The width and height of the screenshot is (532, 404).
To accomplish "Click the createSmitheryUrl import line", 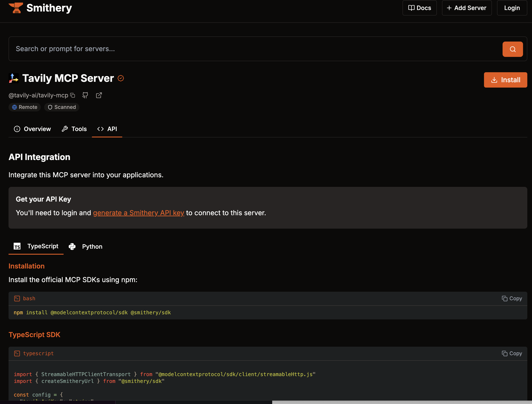I will click(89, 381).
